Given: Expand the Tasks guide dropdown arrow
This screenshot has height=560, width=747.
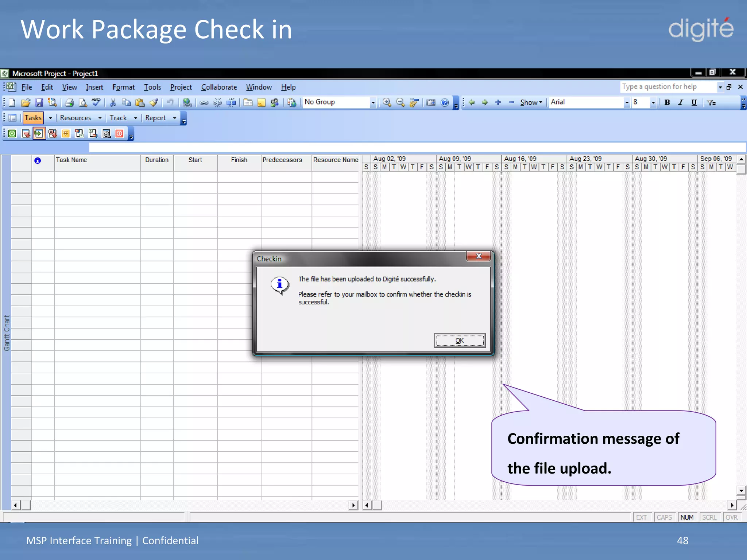Looking at the screenshot, I should point(50,118).
